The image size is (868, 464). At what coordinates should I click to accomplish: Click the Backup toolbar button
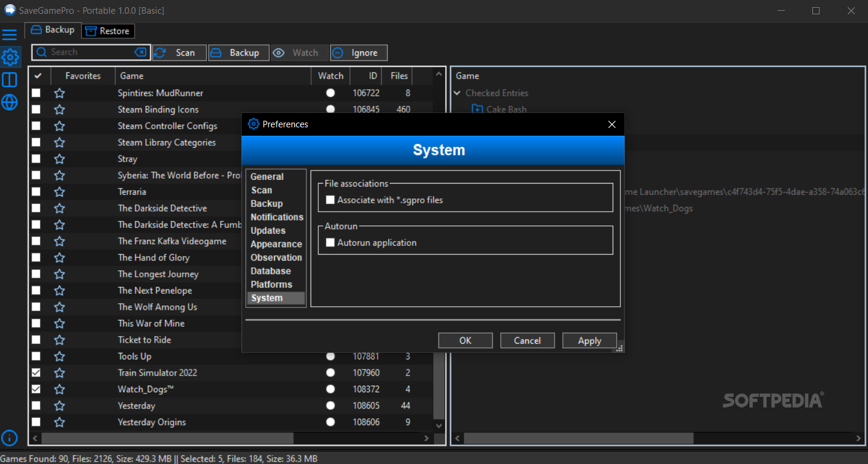point(238,53)
